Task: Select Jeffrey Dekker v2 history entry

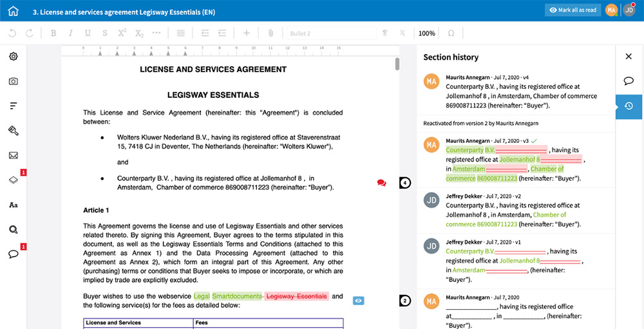Action: click(x=515, y=211)
